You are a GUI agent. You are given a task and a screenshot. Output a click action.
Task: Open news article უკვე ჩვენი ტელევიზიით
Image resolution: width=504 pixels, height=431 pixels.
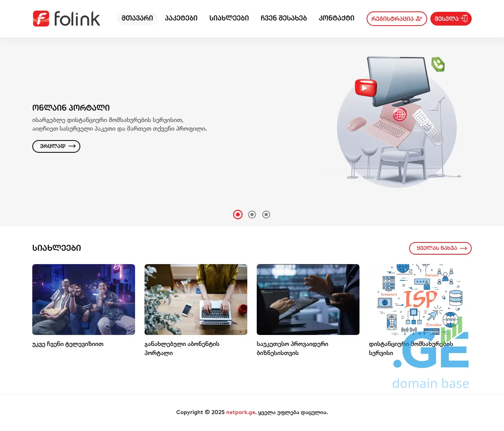[68, 344]
